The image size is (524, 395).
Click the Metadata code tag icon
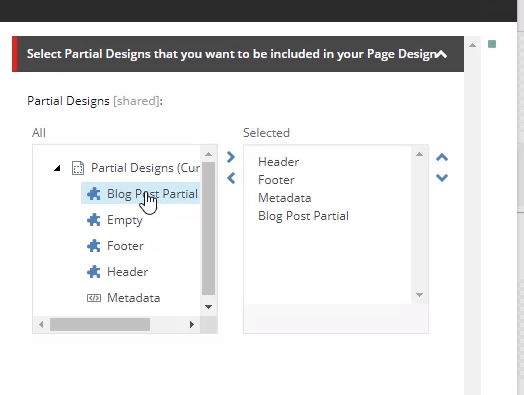[94, 298]
